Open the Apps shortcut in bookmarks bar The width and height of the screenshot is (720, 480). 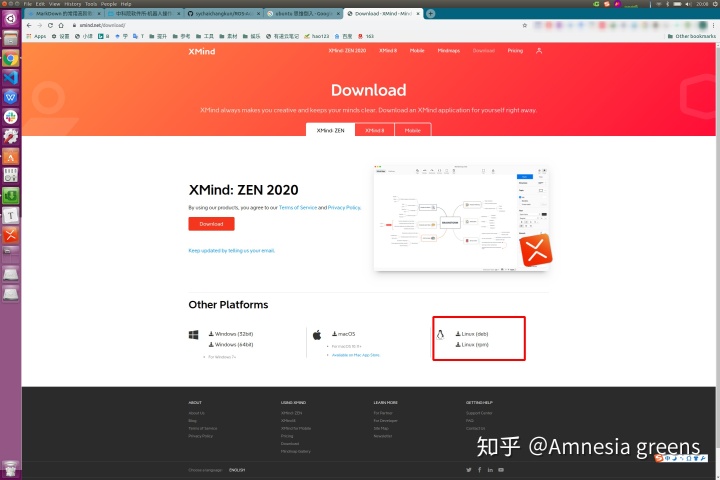[36, 36]
